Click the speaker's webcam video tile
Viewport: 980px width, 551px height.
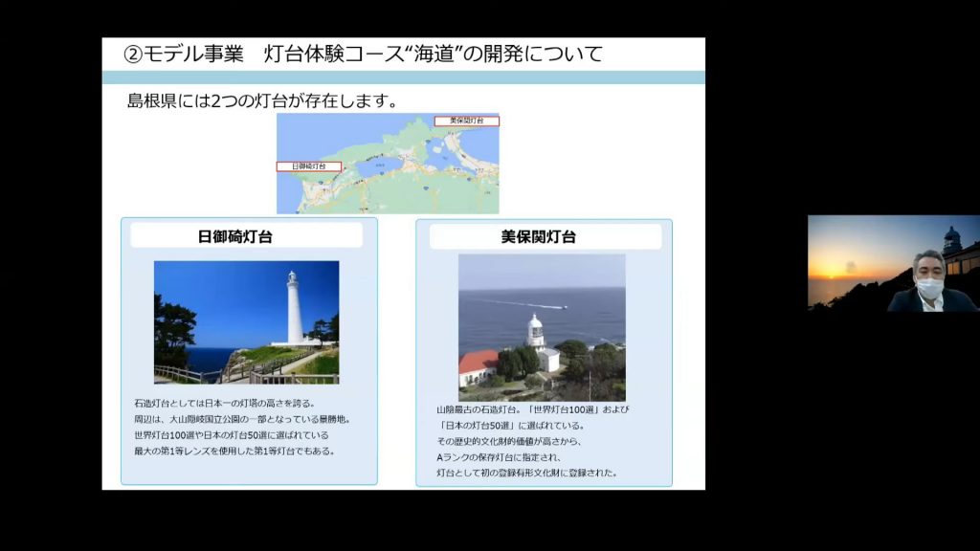coord(894,263)
